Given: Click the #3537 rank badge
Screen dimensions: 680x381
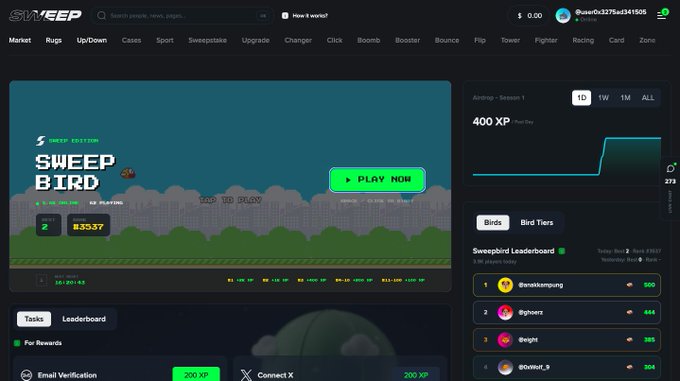Looking at the screenshot, I should (x=88, y=225).
